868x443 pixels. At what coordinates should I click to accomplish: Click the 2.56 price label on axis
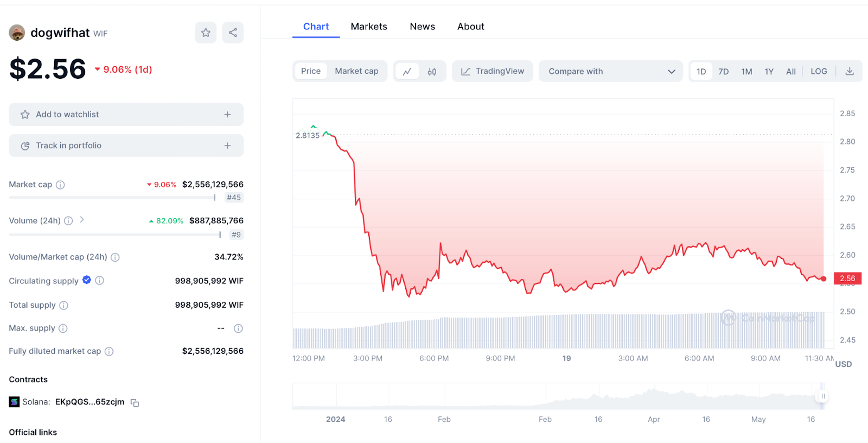(847, 279)
